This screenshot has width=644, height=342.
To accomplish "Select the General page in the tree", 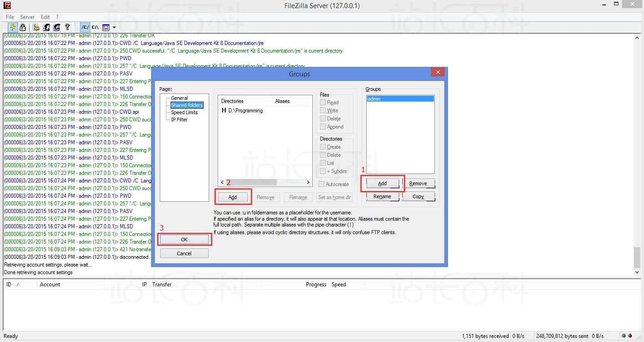I will click(180, 98).
